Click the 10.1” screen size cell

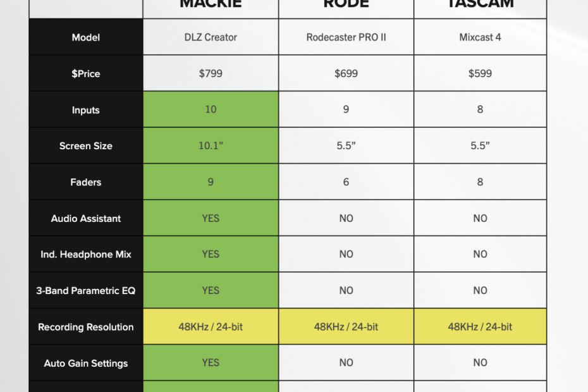211,145
